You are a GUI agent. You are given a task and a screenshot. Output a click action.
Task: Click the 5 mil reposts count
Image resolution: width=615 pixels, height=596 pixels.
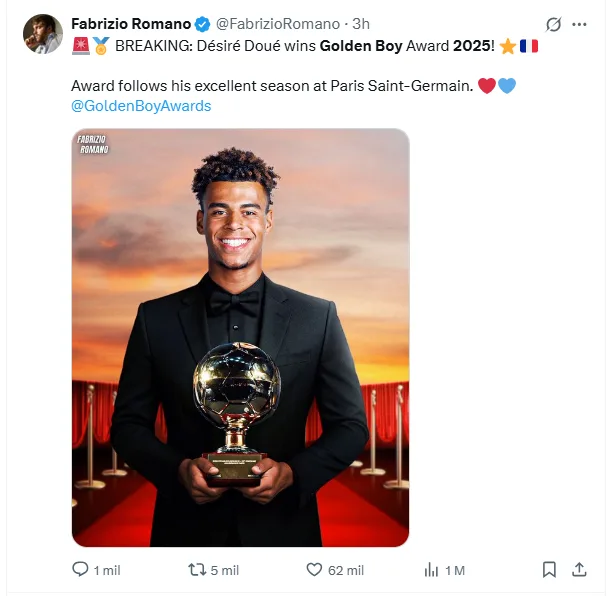pos(225,570)
